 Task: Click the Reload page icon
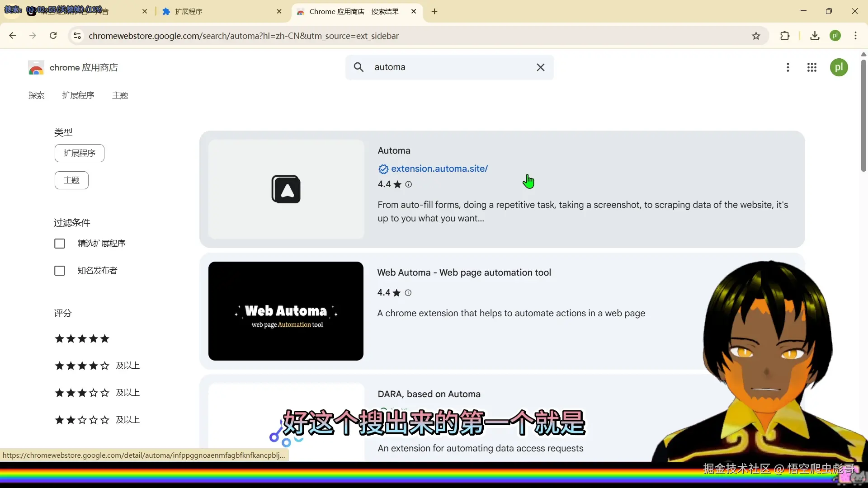[x=53, y=36]
